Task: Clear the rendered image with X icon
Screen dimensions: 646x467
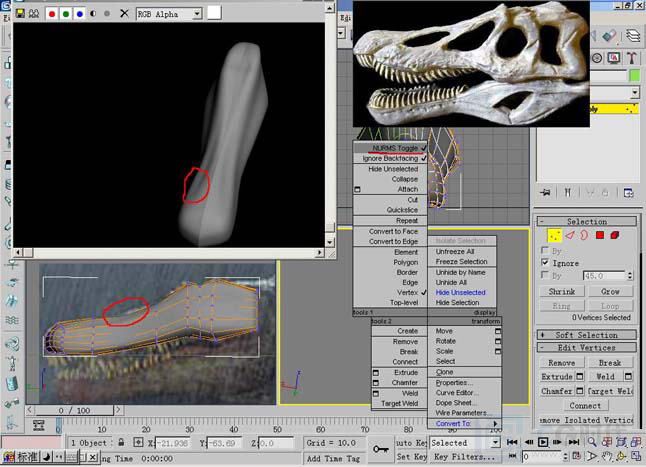Action: [x=124, y=14]
